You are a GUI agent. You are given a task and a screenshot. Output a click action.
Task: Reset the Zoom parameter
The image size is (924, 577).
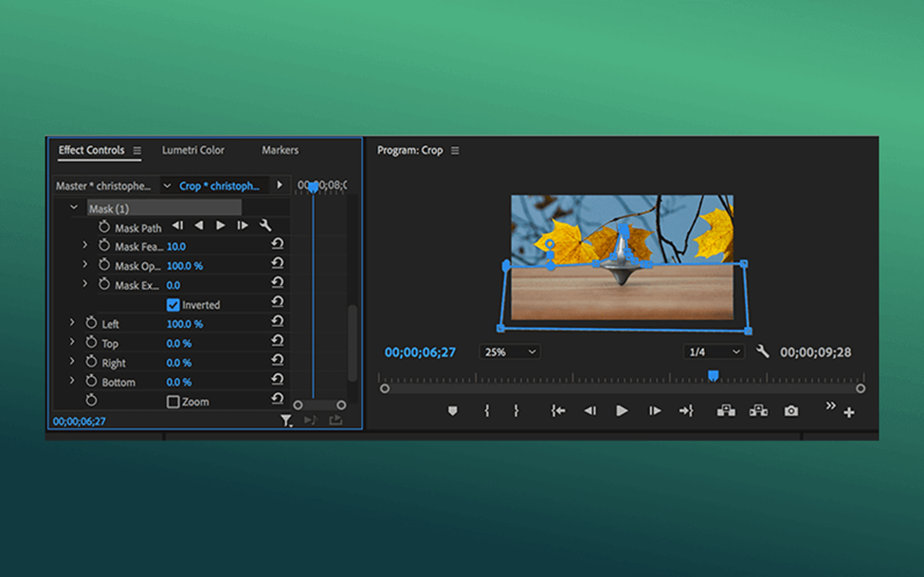click(277, 400)
